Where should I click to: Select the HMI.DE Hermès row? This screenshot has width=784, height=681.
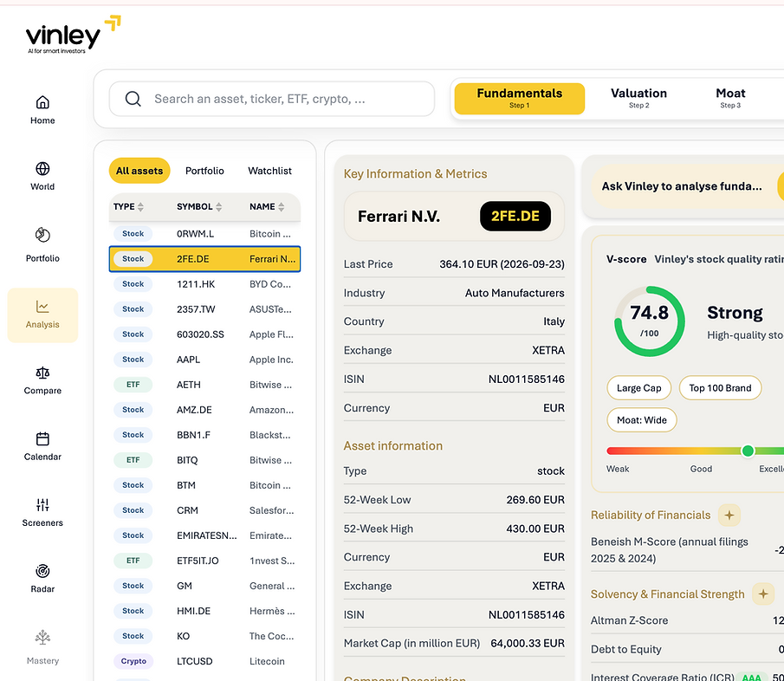(204, 611)
